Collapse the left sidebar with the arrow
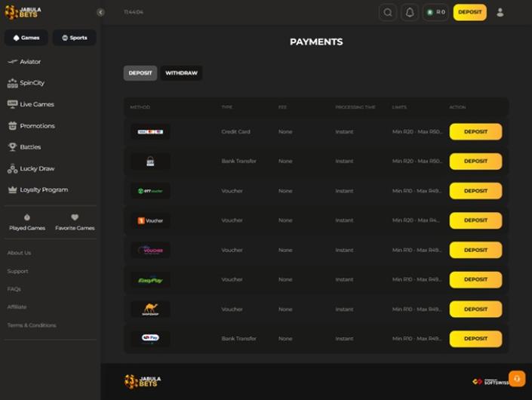Image resolution: width=532 pixels, height=400 pixels. 100,12
